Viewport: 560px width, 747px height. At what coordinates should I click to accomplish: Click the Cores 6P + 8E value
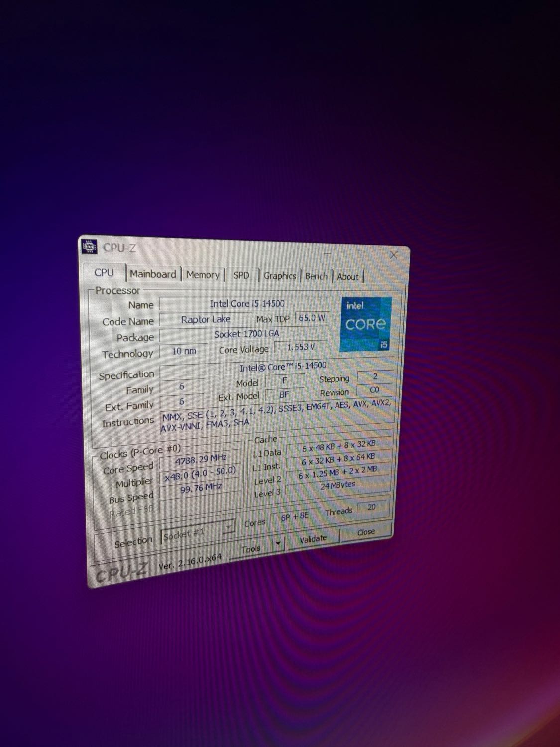pyautogui.click(x=295, y=517)
